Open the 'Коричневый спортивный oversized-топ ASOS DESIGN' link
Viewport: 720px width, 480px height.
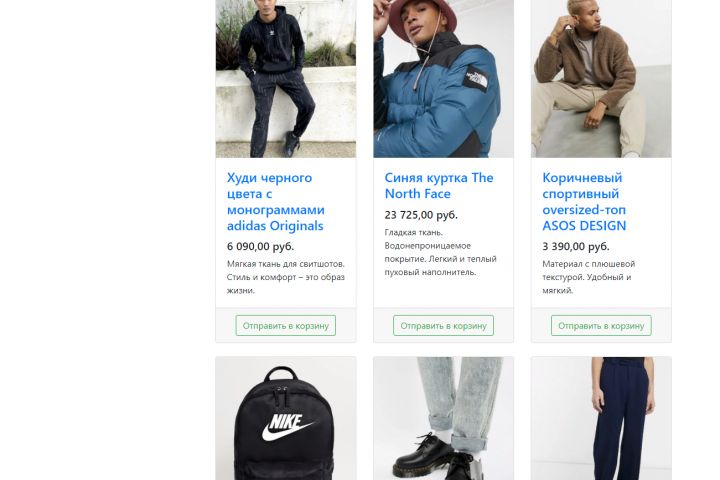coord(584,201)
